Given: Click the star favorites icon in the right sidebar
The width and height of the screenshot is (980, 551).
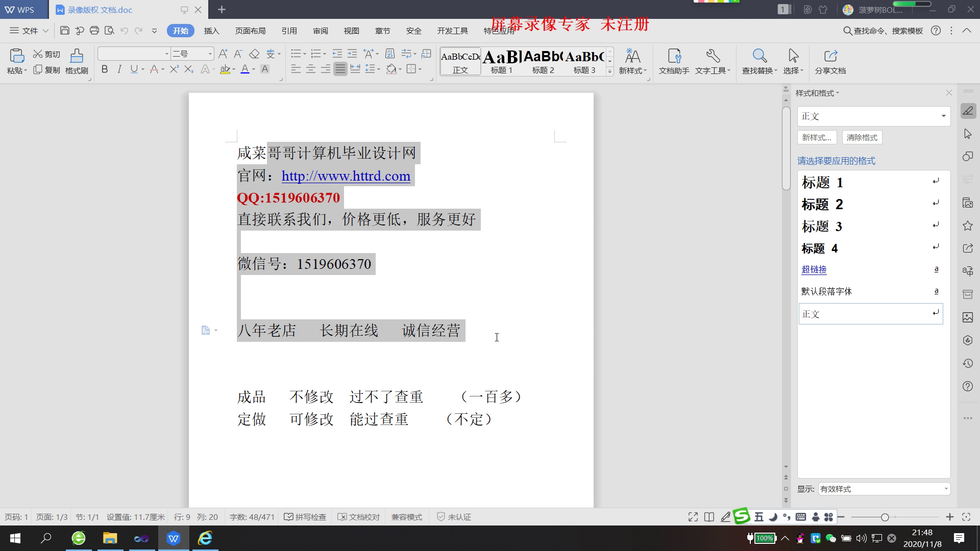Looking at the screenshot, I should [x=968, y=226].
